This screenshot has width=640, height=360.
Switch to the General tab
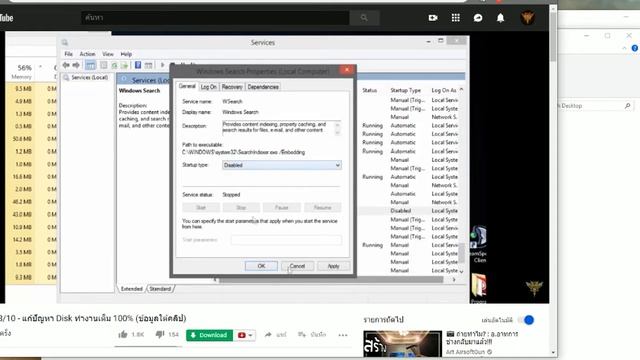(187, 86)
